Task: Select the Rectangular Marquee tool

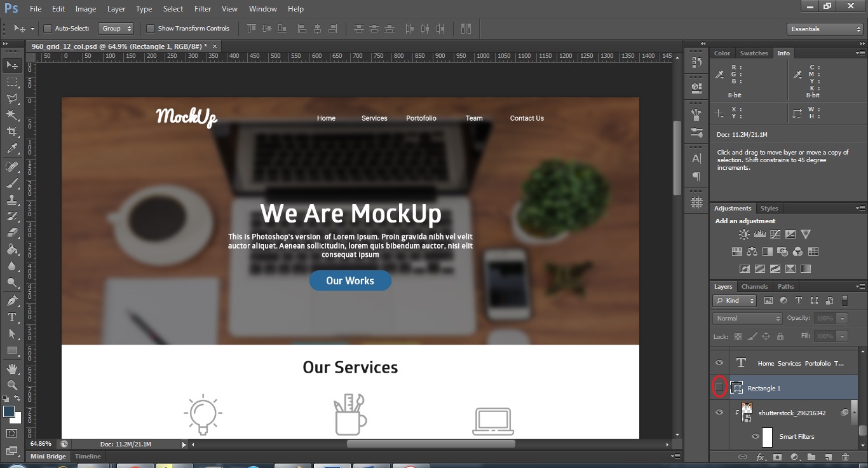Action: [12, 82]
